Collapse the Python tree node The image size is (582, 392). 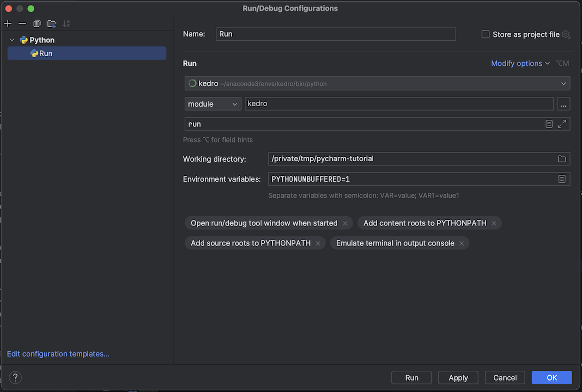[12, 40]
